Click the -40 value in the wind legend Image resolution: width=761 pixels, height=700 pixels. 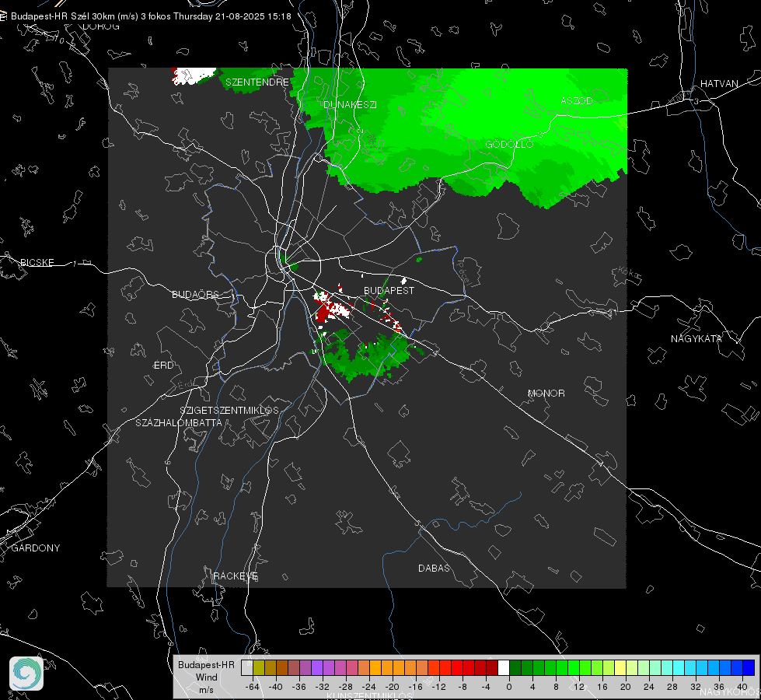(276, 687)
